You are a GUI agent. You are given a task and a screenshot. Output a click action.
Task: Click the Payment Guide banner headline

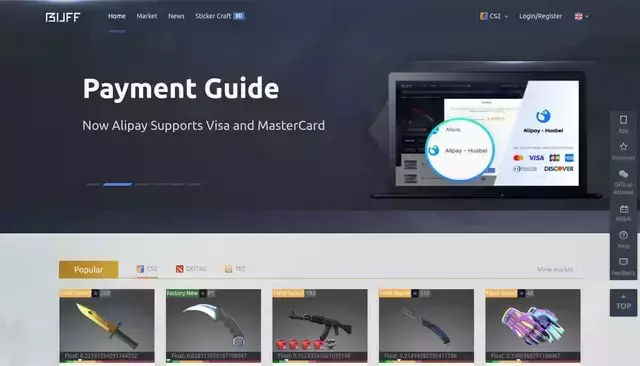tap(181, 89)
